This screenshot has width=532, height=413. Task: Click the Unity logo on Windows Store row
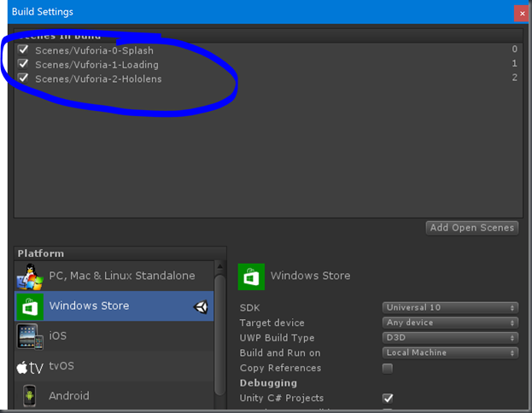(201, 307)
